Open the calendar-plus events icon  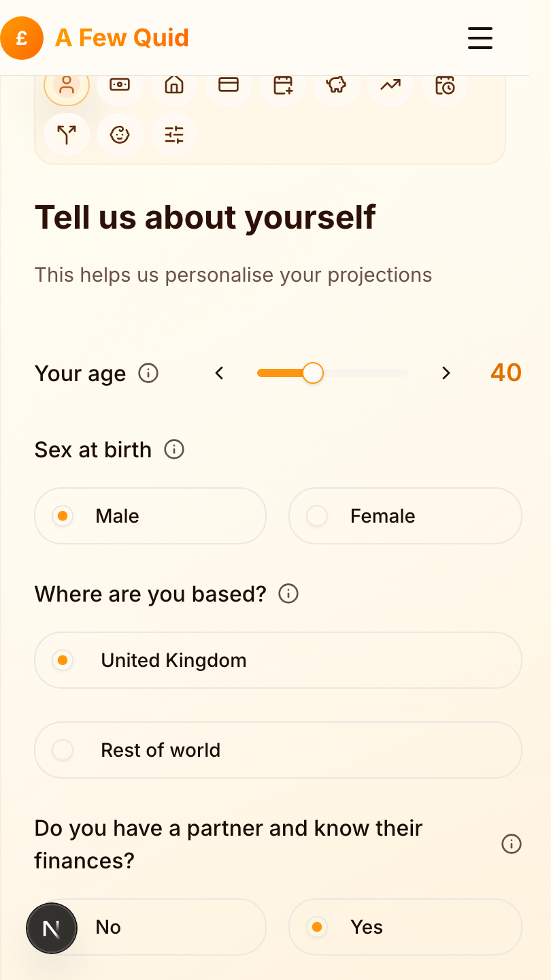[282, 86]
